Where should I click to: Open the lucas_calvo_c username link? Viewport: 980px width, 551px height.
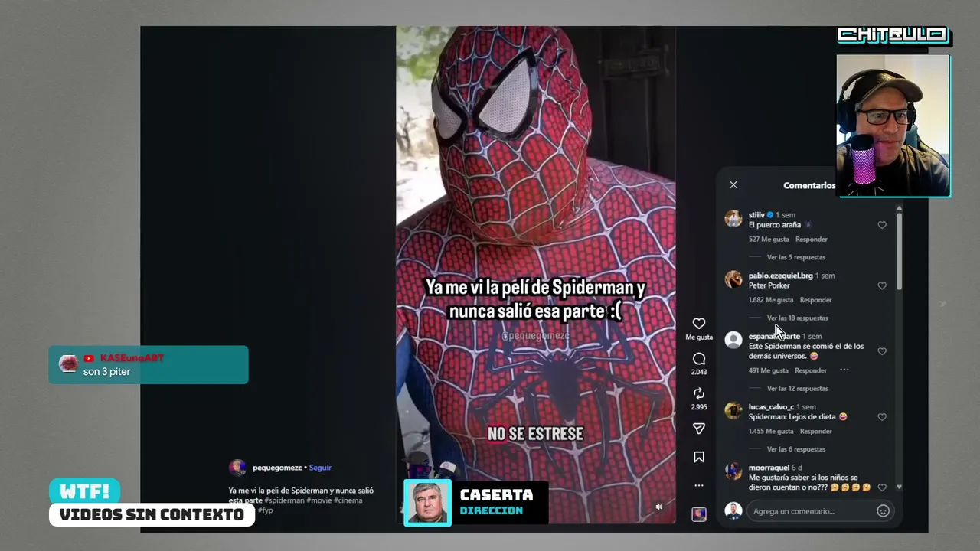[x=771, y=407]
